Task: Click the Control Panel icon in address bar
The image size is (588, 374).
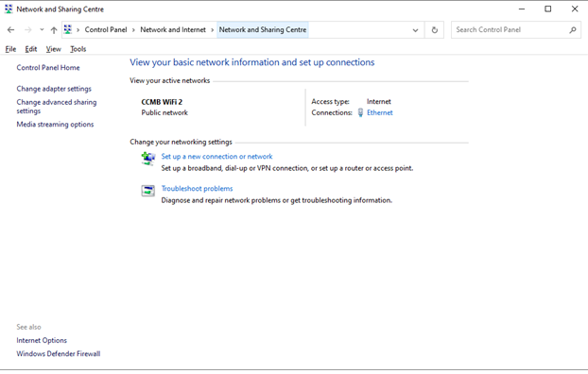Action: point(68,29)
